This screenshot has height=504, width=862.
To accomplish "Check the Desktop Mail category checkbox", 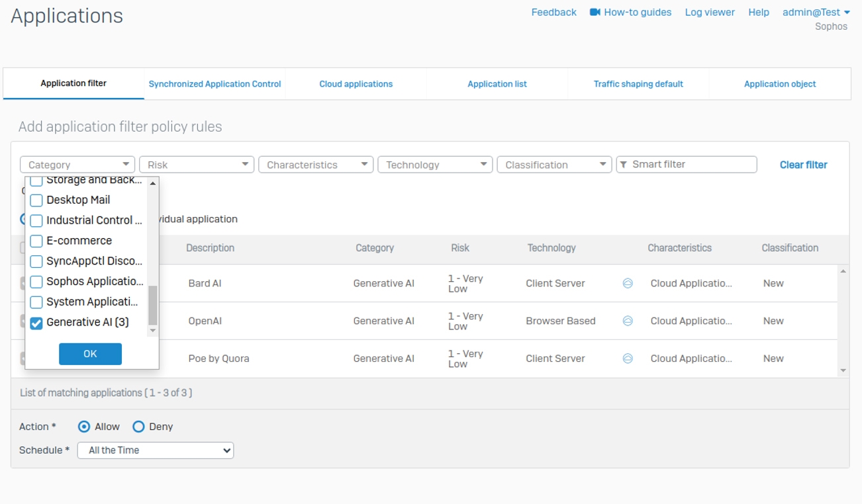I will [x=36, y=200].
